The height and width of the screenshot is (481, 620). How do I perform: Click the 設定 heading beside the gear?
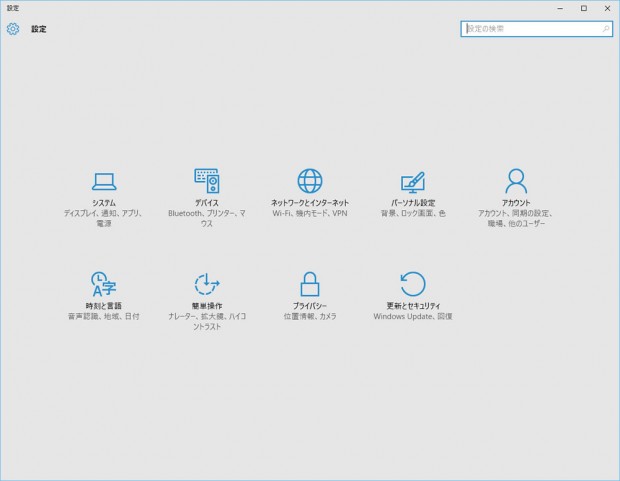pos(39,29)
